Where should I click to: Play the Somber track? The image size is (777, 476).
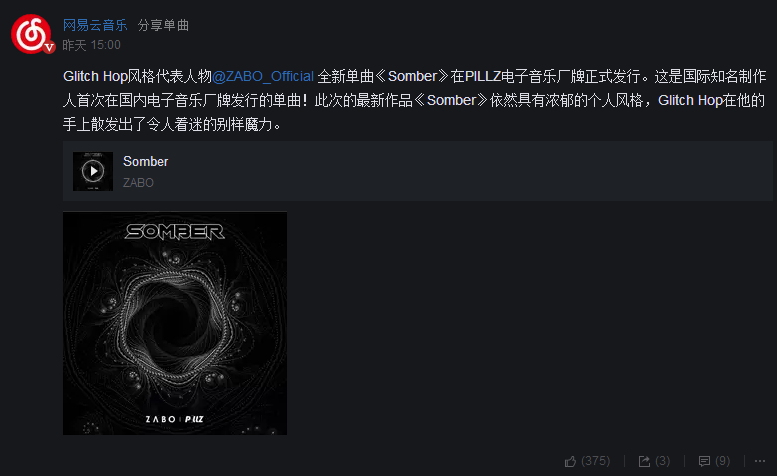(93, 171)
